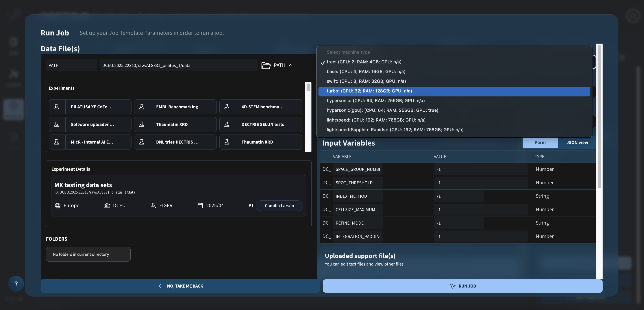Click flask icon beside BNL tries DECTRIS
This screenshot has width=644, height=310.
tap(141, 142)
